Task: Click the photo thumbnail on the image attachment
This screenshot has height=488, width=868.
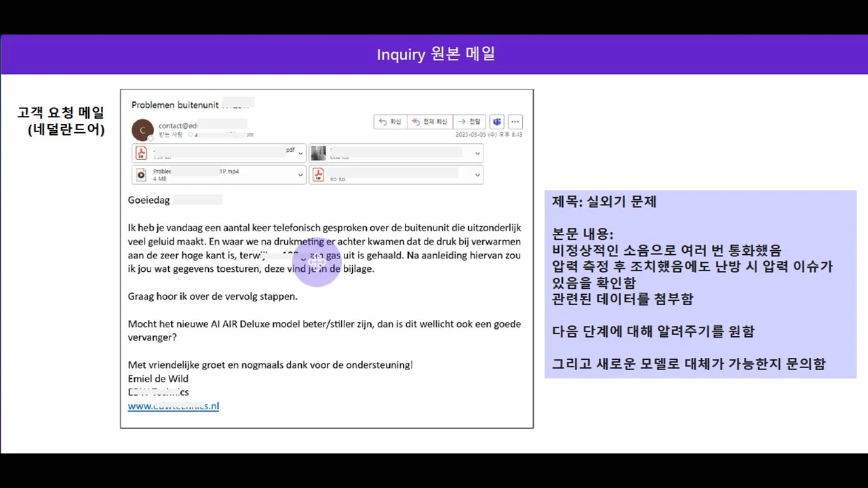Action: (x=319, y=152)
